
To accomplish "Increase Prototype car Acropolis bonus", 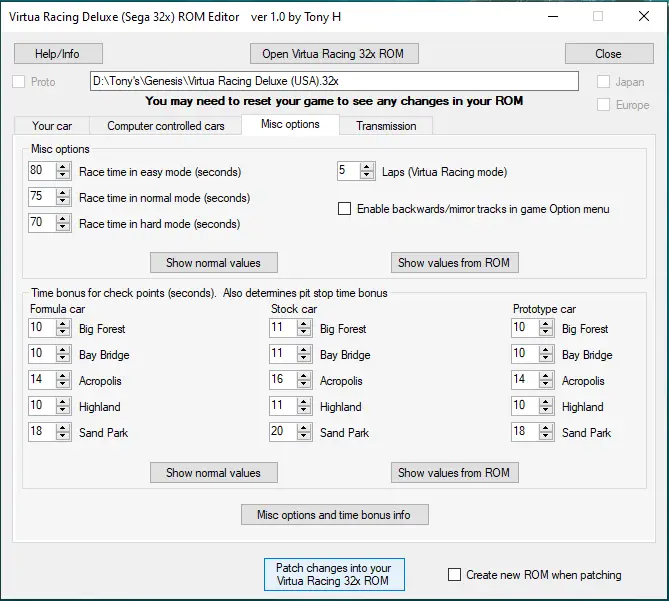I will click(x=546, y=376).
